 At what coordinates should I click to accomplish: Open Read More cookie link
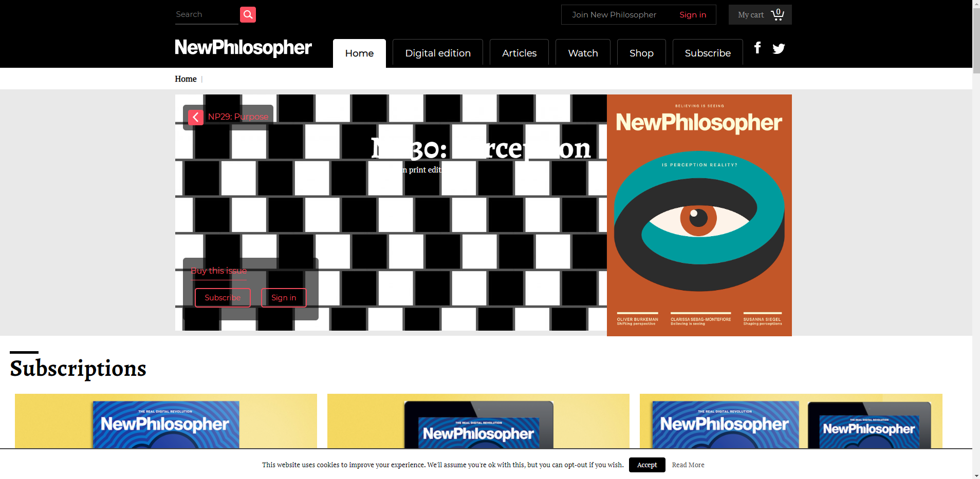click(x=688, y=465)
